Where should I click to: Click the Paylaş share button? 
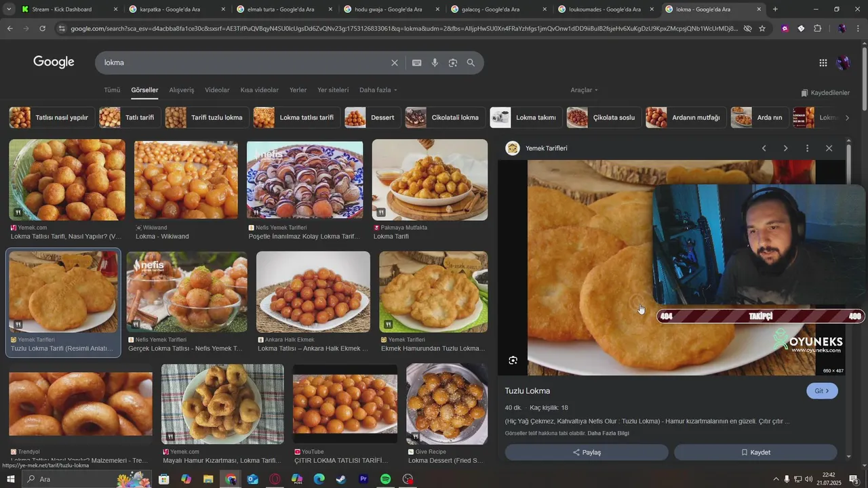[587, 452]
